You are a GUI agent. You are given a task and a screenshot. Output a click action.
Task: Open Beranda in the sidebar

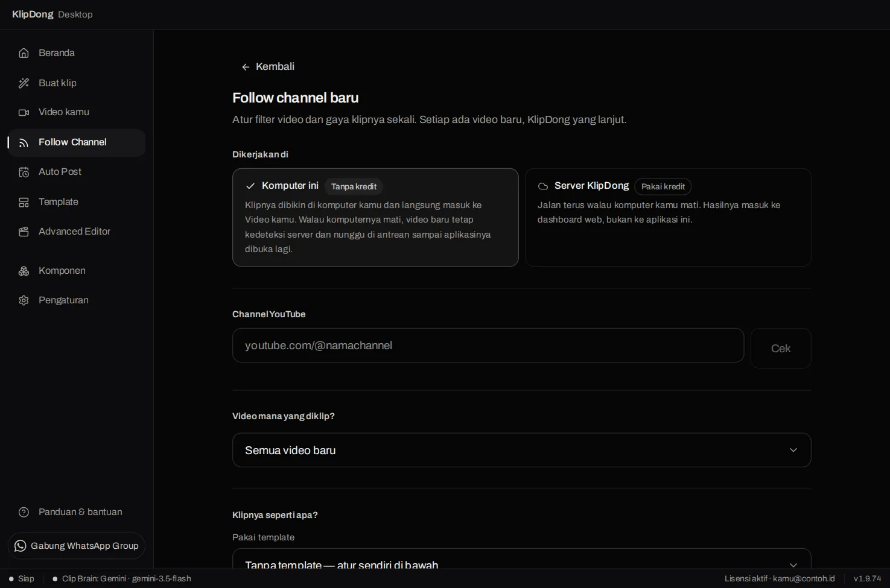click(x=77, y=53)
